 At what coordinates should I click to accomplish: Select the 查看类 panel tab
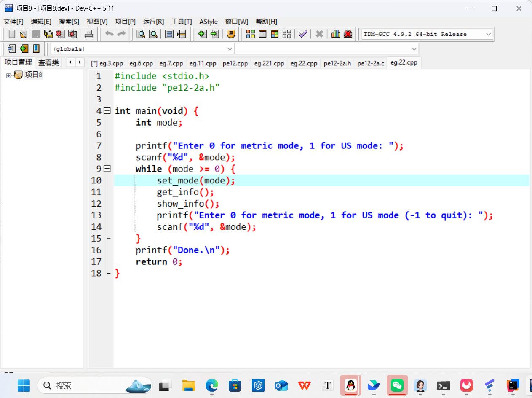[48, 63]
